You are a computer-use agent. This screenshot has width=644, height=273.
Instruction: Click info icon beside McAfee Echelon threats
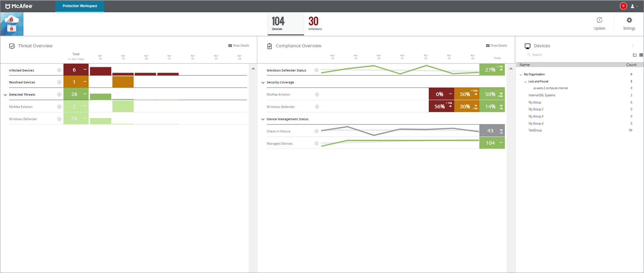(59, 107)
